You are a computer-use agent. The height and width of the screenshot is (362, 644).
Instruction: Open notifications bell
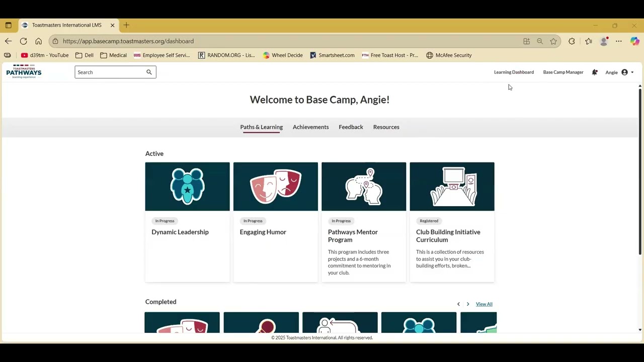coord(595,72)
